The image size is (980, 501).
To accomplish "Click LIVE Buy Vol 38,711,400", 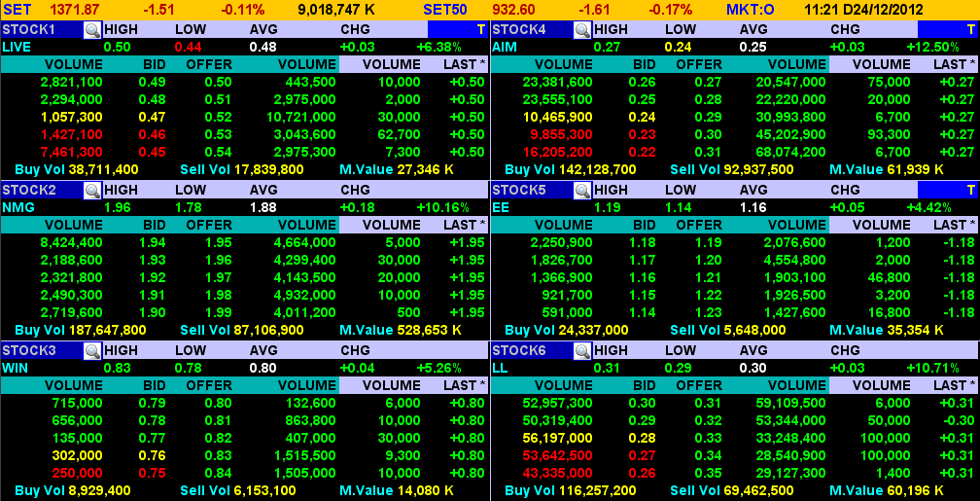I will coord(76,169).
